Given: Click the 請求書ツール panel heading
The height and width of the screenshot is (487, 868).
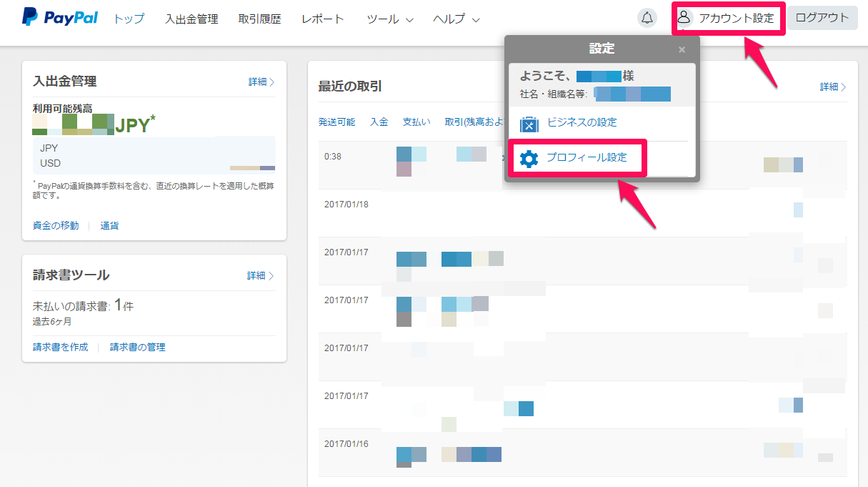Looking at the screenshot, I should 71,275.
